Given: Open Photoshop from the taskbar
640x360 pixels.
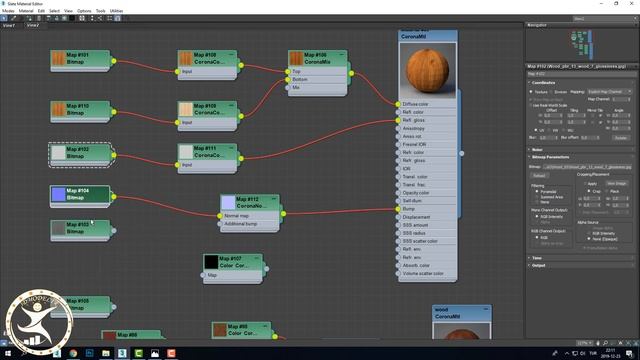Looking at the screenshot, I should click(89, 353).
